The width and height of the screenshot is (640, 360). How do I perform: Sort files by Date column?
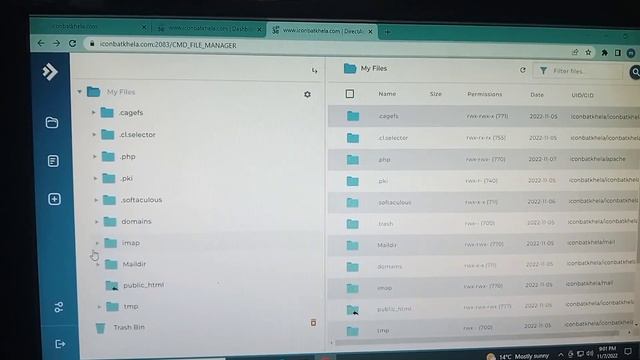[537, 95]
